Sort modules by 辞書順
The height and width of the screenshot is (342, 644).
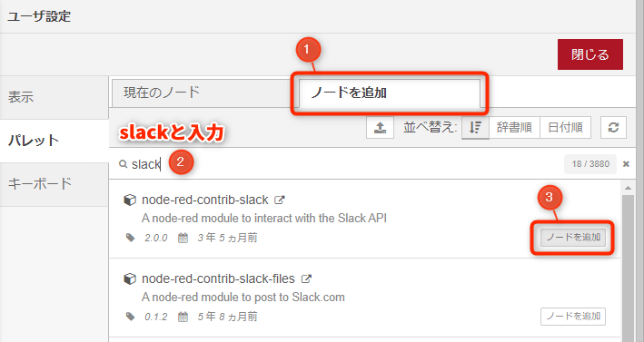coord(514,128)
